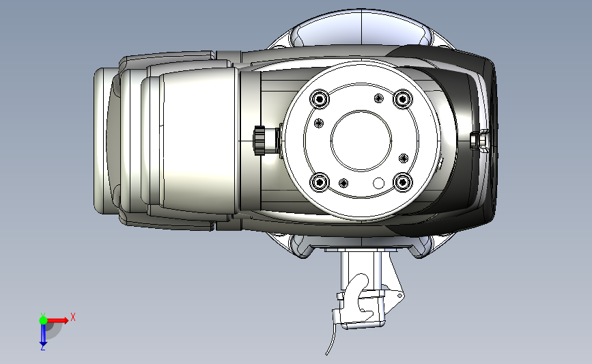Select the thin cable hanging from the connector
The height and width of the screenshot is (364, 592).
(331, 338)
